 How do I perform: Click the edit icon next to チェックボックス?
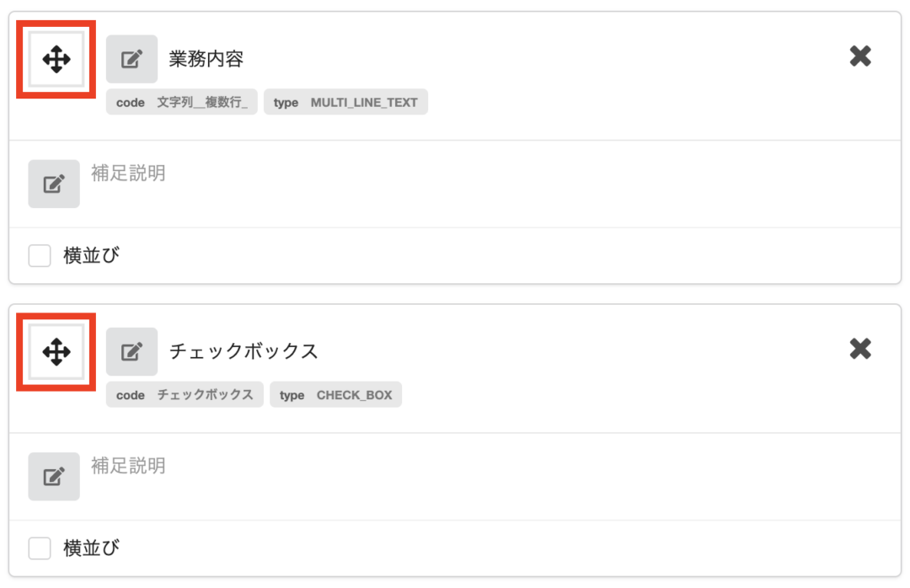coord(131,351)
